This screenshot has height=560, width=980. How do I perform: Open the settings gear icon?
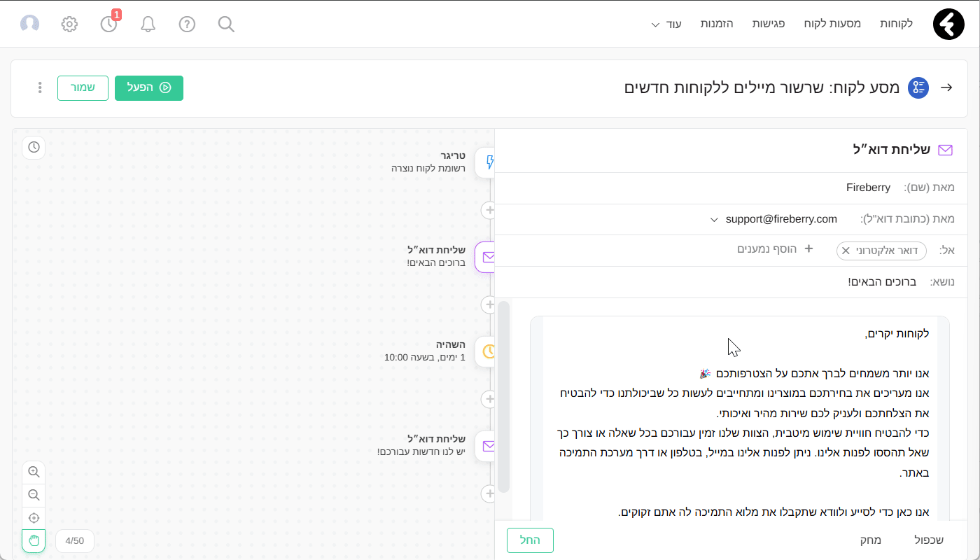tap(69, 24)
